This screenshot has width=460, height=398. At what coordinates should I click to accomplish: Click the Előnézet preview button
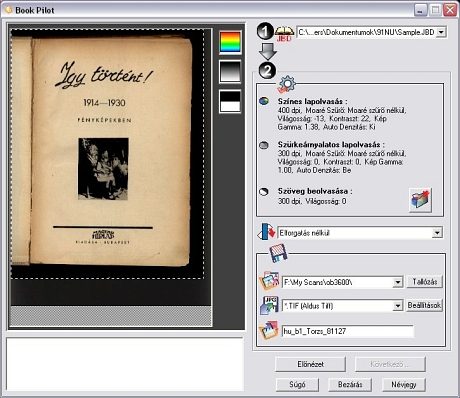310,364
